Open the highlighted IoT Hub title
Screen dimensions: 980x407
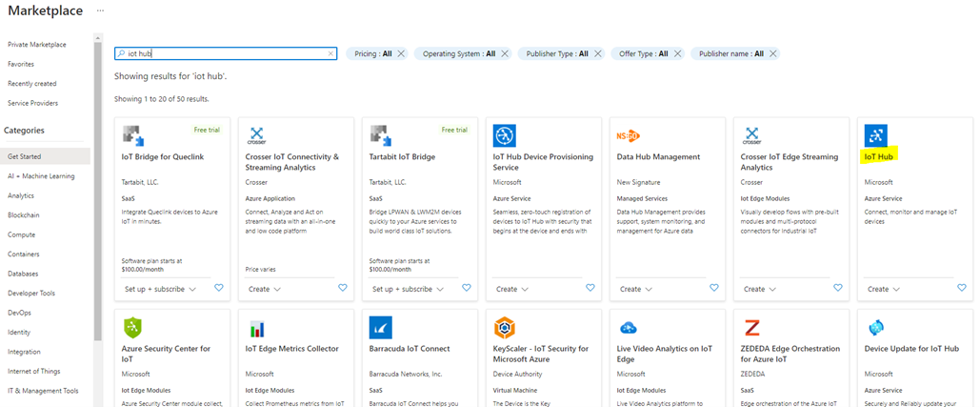click(880, 157)
